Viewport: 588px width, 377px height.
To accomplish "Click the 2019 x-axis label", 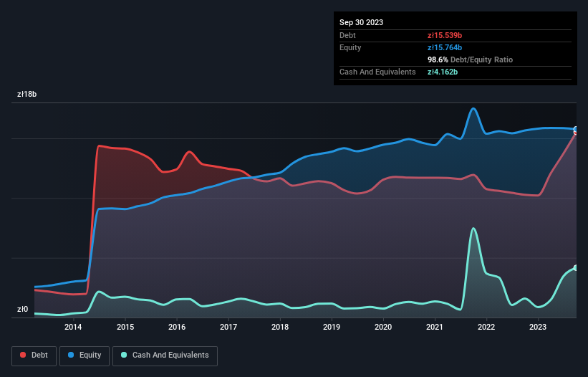I will (332, 327).
